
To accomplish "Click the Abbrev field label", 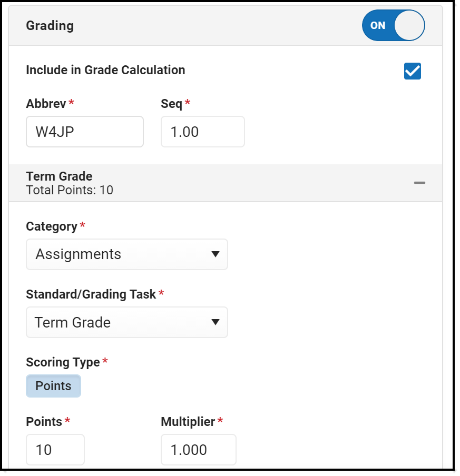I will [46, 104].
